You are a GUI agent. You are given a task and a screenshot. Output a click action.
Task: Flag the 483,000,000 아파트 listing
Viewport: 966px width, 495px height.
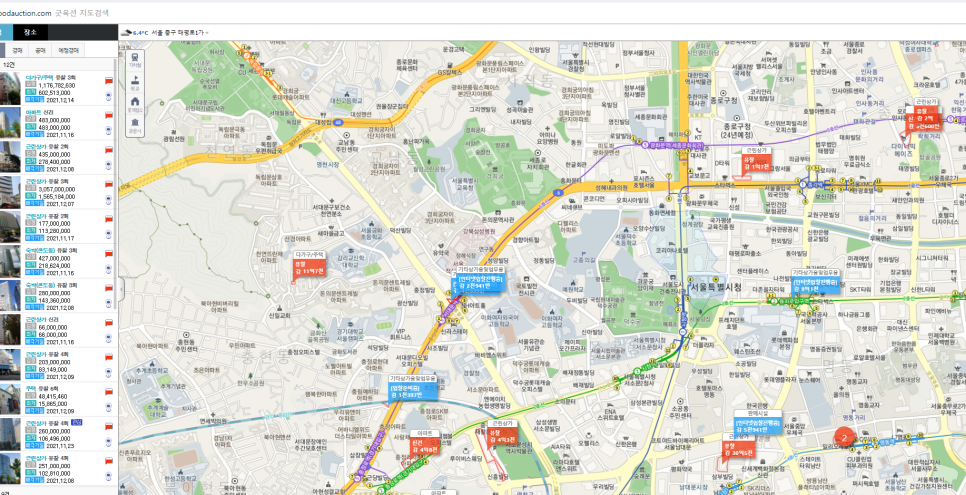click(108, 115)
